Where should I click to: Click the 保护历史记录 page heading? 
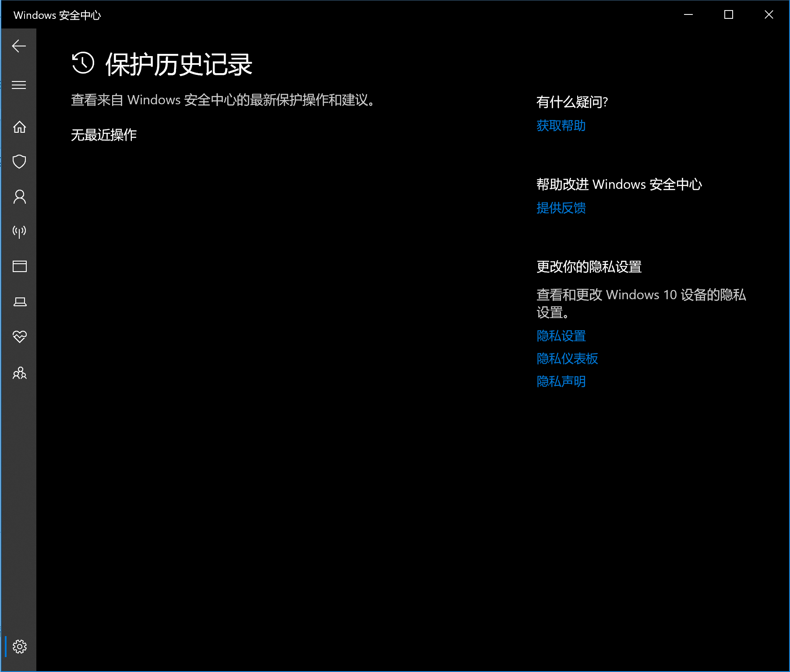(x=179, y=64)
